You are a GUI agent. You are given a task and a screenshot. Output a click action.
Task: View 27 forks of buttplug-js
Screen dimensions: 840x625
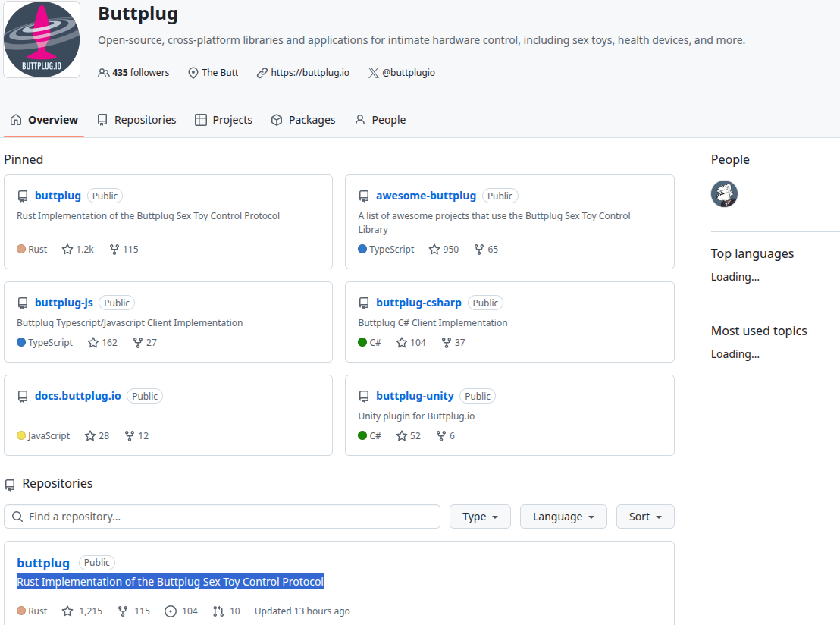[x=145, y=343]
